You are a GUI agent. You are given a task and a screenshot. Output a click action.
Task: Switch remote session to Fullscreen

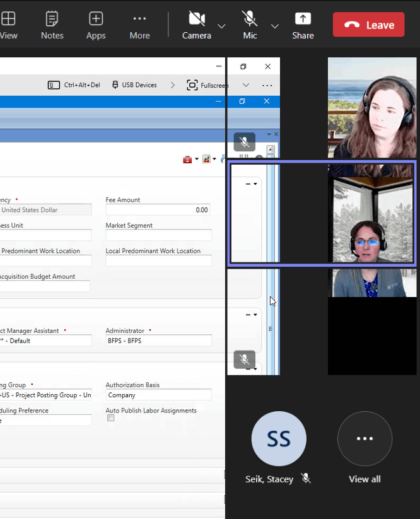tap(207, 85)
